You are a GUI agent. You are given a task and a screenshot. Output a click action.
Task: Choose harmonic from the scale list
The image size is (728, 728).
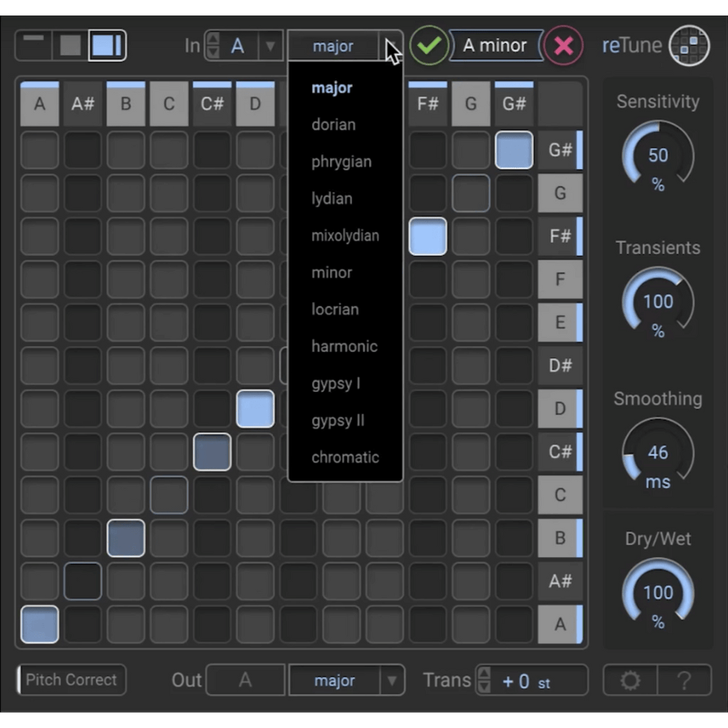click(x=345, y=346)
